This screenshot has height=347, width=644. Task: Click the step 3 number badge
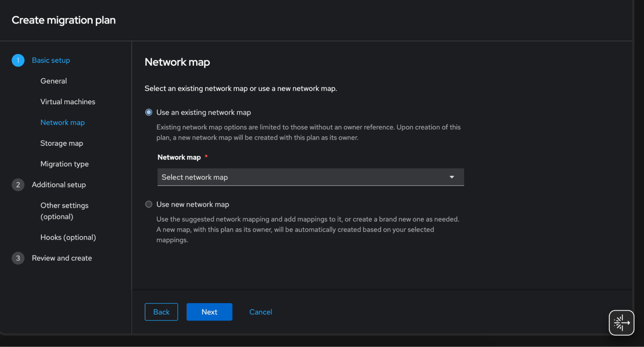(18, 258)
